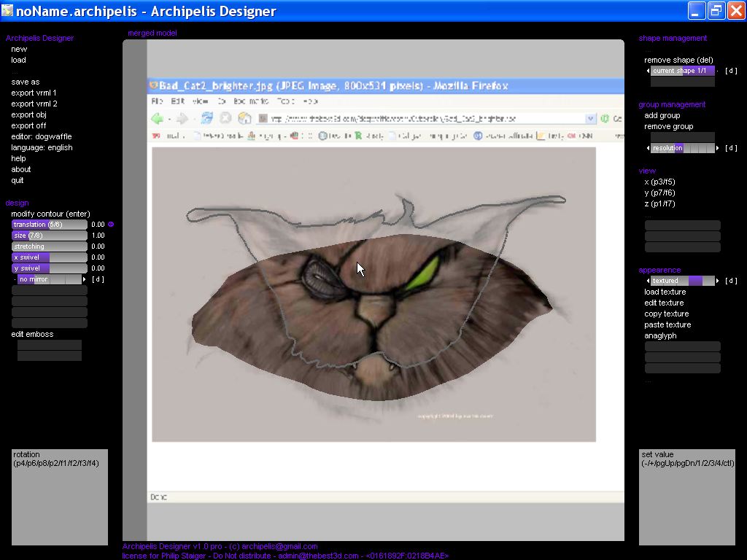Viewport: 747px width, 560px height.
Task: Toggle the editor: dogwaffle option
Action: [x=41, y=136]
